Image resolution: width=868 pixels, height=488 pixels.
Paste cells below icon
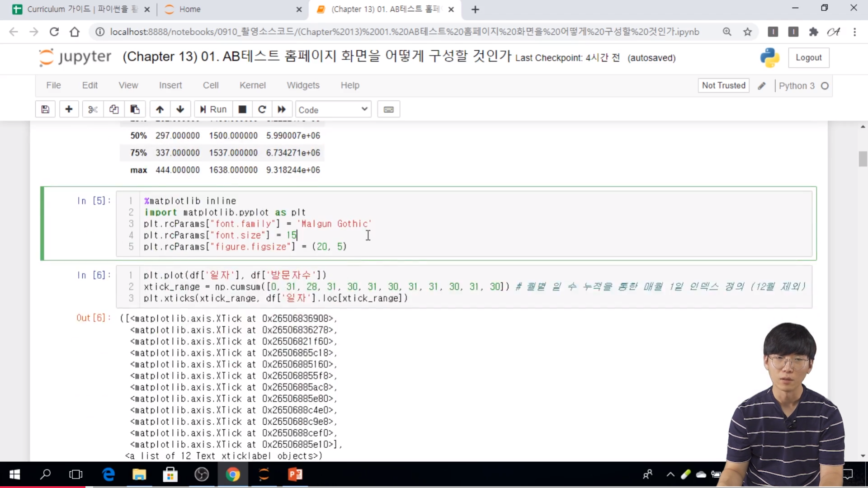click(x=135, y=109)
